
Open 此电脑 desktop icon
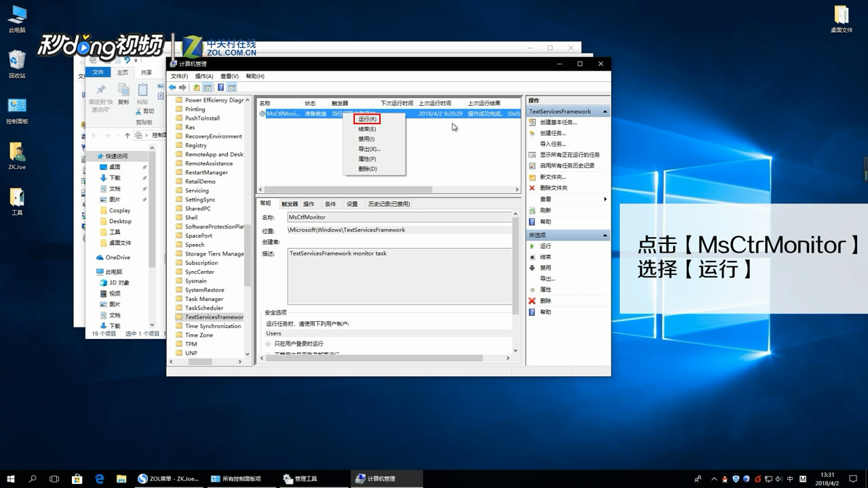[x=17, y=19]
